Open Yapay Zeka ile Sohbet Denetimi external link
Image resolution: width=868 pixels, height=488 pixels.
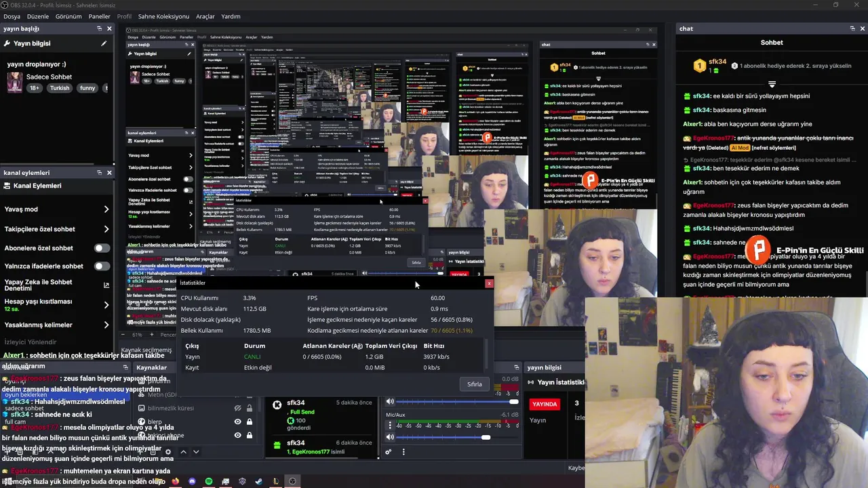coord(106,285)
